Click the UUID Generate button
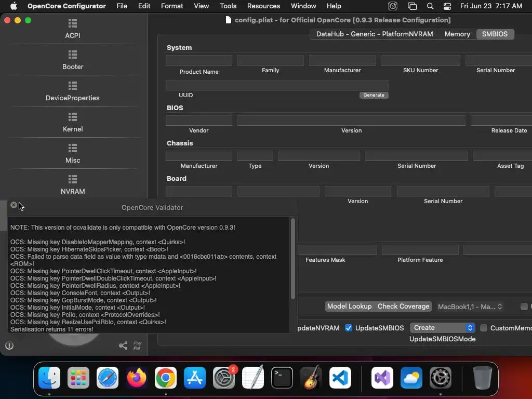 click(x=374, y=95)
